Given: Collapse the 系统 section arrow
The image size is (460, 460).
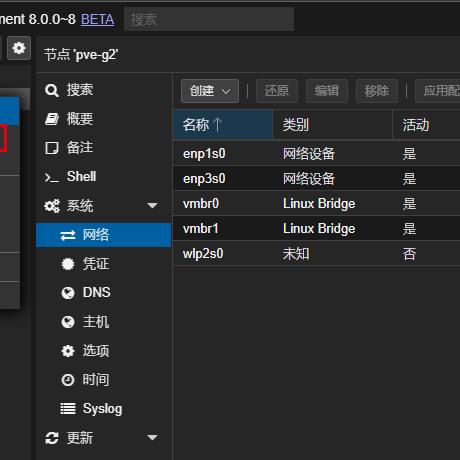Looking at the screenshot, I should [152, 206].
